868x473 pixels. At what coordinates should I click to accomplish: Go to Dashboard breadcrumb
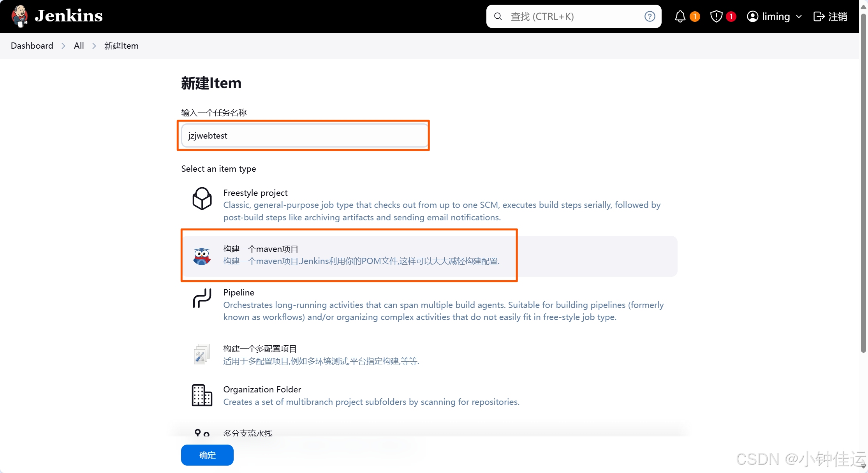[32, 46]
